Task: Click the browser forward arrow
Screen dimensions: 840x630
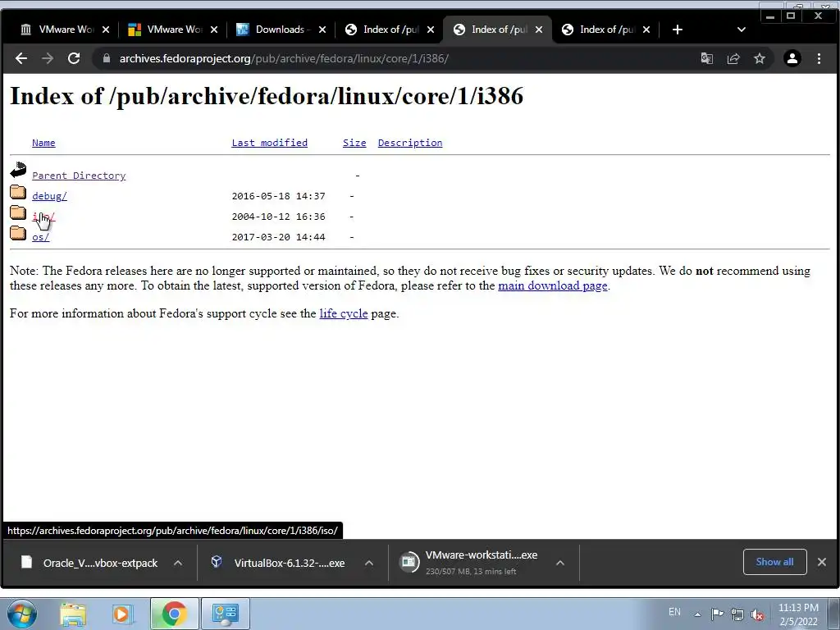Action: coord(47,58)
